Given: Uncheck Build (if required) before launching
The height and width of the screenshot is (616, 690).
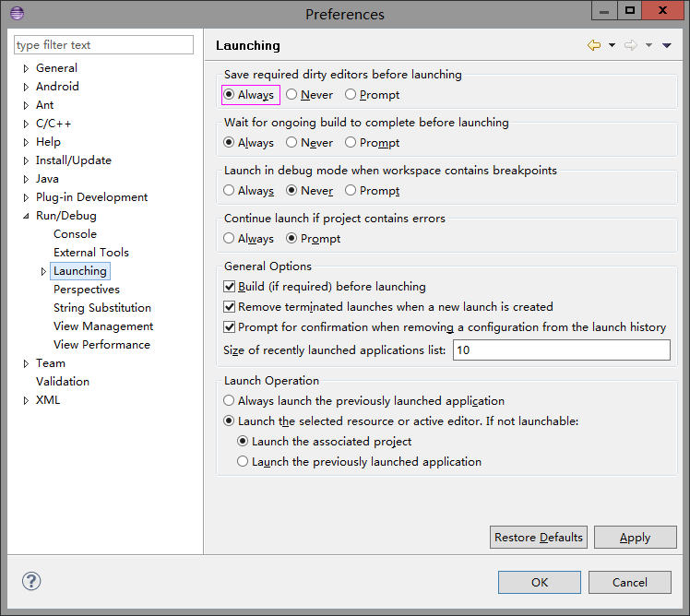Looking at the screenshot, I should point(230,287).
